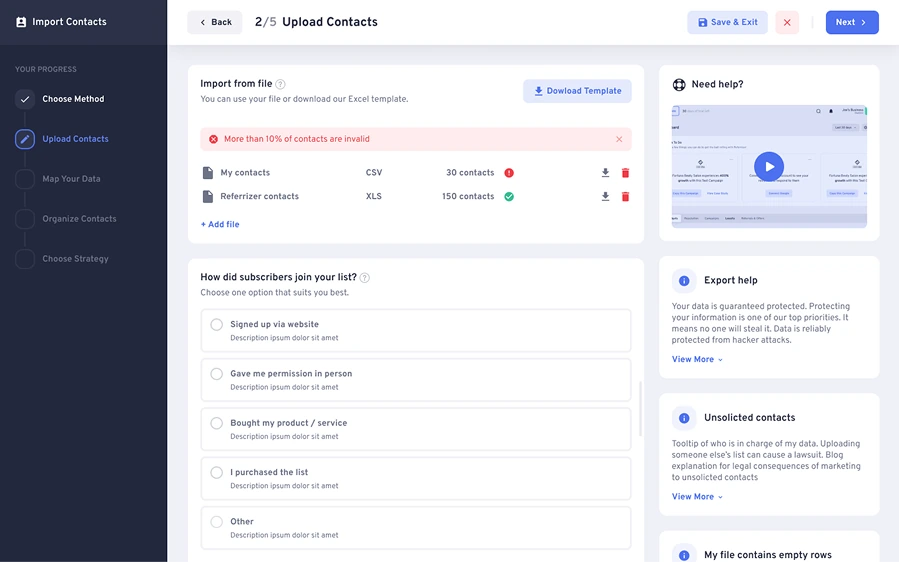The width and height of the screenshot is (899, 562).
Task: Dismiss the invalid contacts error banner
Action: coord(619,139)
